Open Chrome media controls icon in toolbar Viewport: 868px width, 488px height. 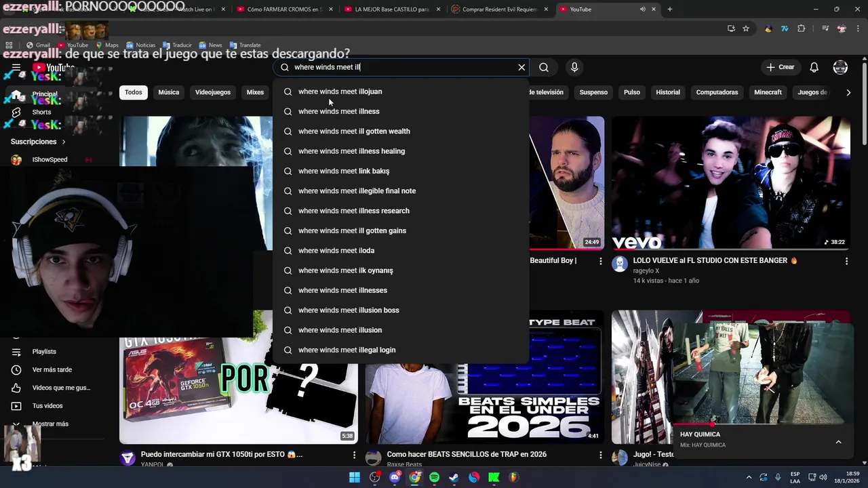[x=825, y=28]
